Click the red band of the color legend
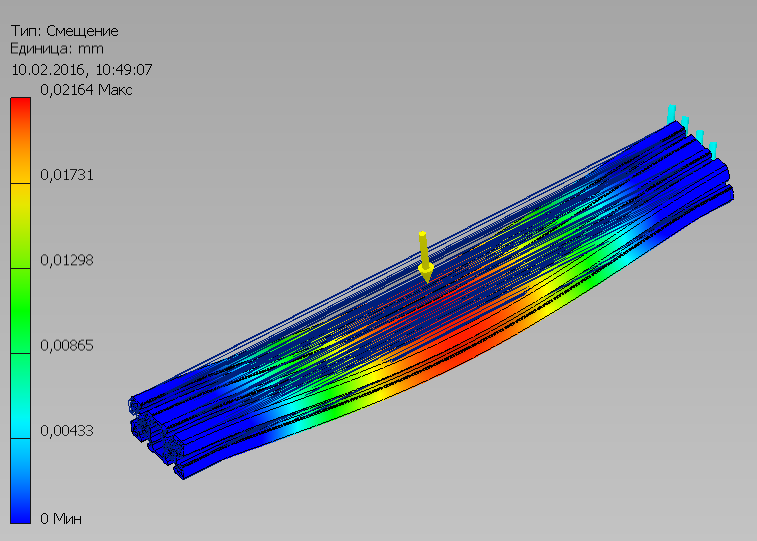Viewport: 757px width, 541px height. pos(20,140)
